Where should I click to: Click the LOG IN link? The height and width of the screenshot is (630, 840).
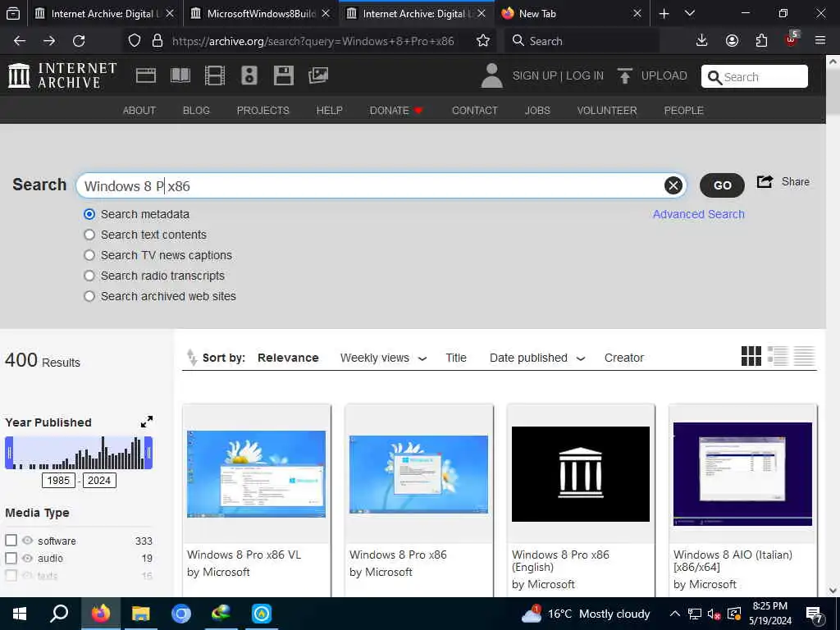pyautogui.click(x=585, y=75)
